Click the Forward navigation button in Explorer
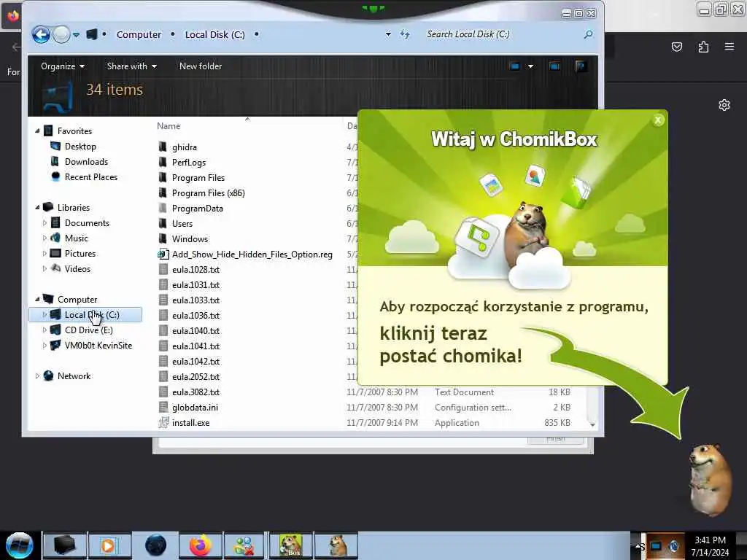 click(61, 34)
